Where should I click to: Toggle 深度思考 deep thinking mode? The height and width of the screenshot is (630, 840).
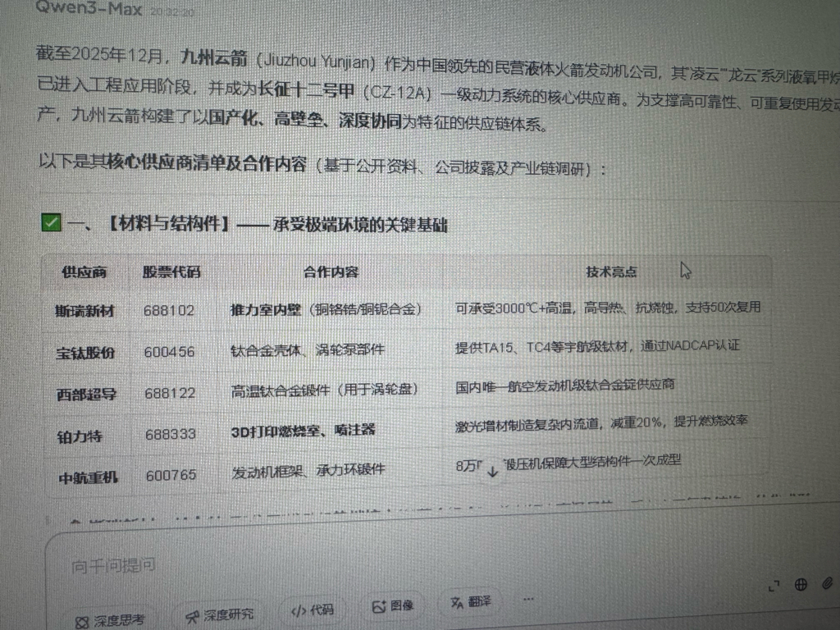tap(111, 620)
